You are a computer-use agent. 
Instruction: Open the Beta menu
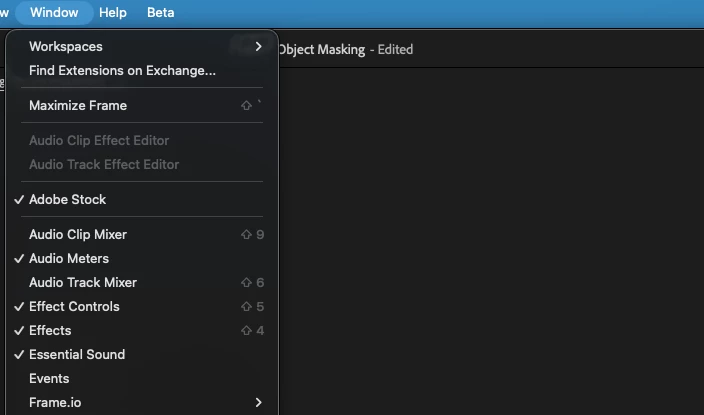161,13
